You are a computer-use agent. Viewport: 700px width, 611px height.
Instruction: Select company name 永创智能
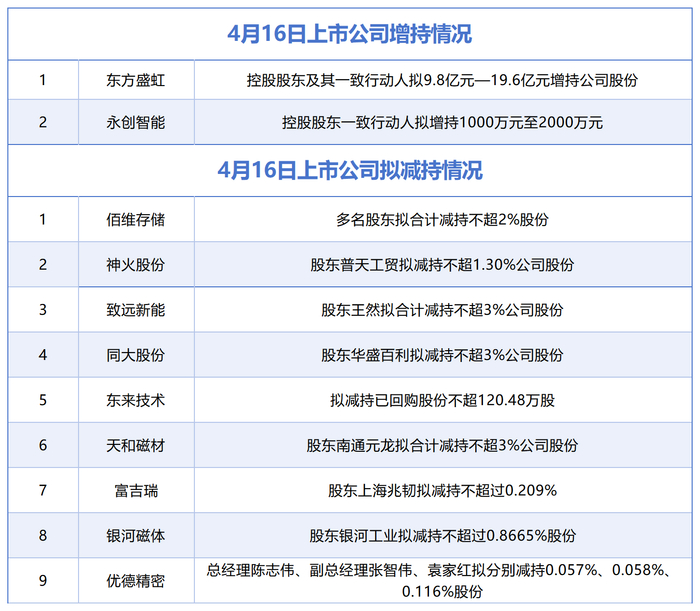coord(136,122)
